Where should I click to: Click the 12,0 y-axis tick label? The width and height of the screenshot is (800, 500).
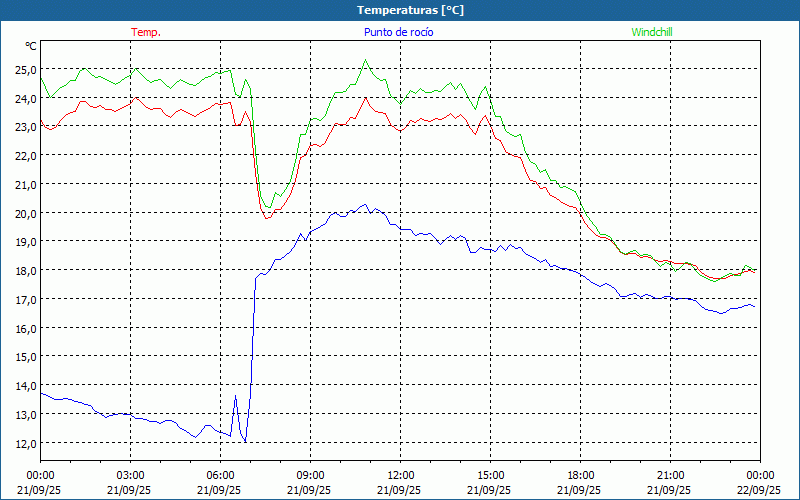(25, 443)
